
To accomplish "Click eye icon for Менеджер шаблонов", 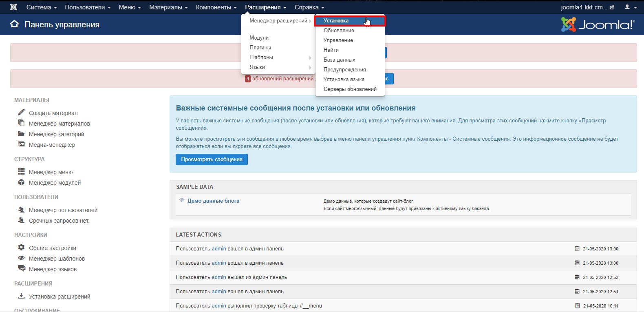I will click(x=21, y=258).
